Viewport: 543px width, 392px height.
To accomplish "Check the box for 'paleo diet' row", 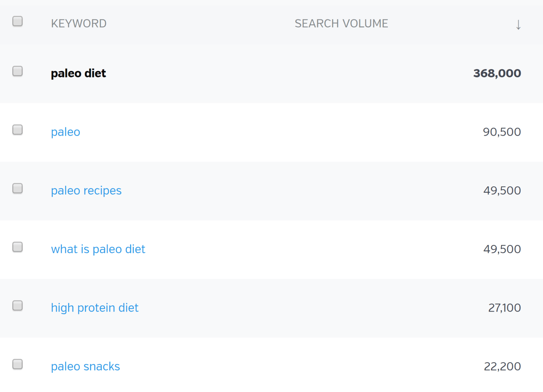I will tap(18, 71).
